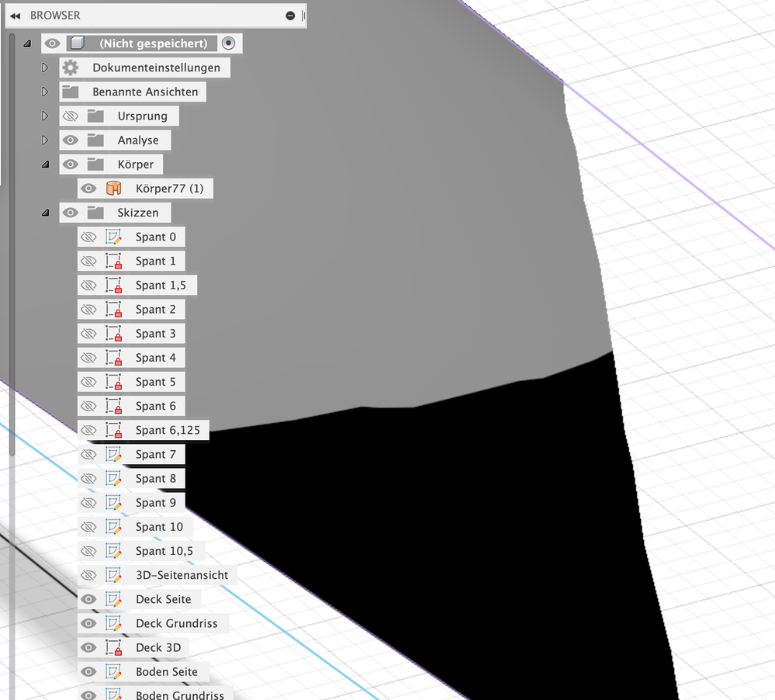
Task: Click the sketch icon of Spant 10
Action: 114,527
